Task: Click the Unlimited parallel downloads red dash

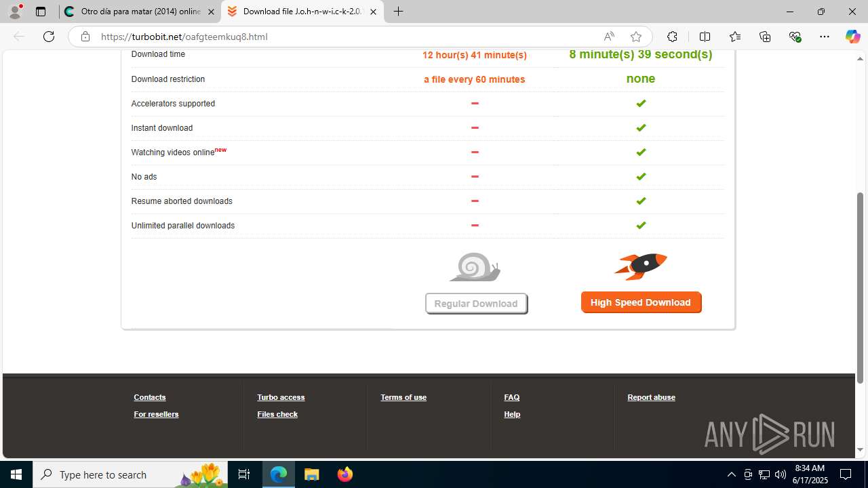Action: pyautogui.click(x=475, y=225)
